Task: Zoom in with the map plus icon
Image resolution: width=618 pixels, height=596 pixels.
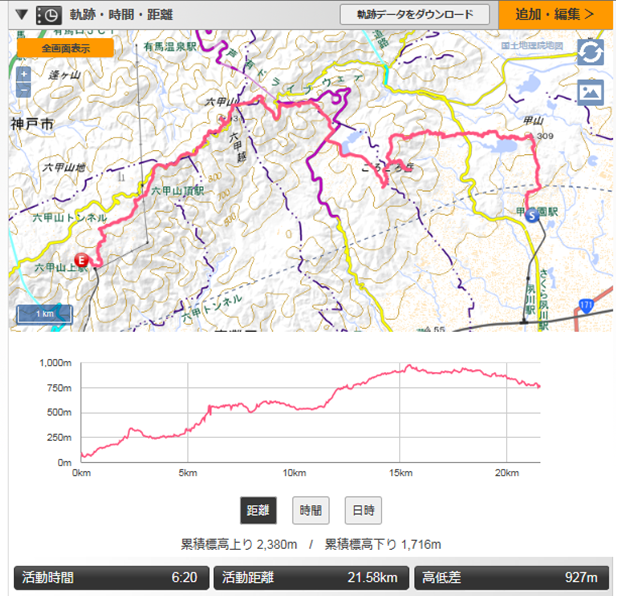Action: pos(24,74)
